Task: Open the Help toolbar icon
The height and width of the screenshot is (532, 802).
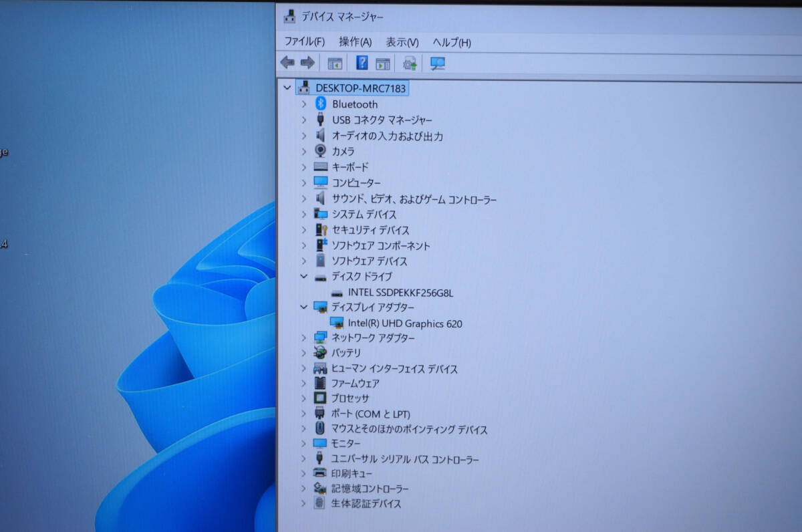Action: [362, 63]
